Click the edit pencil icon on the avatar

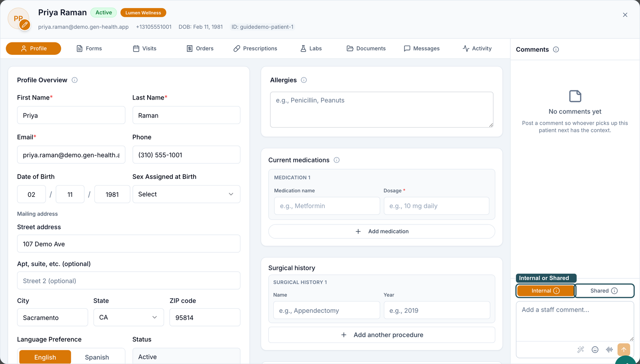(25, 25)
